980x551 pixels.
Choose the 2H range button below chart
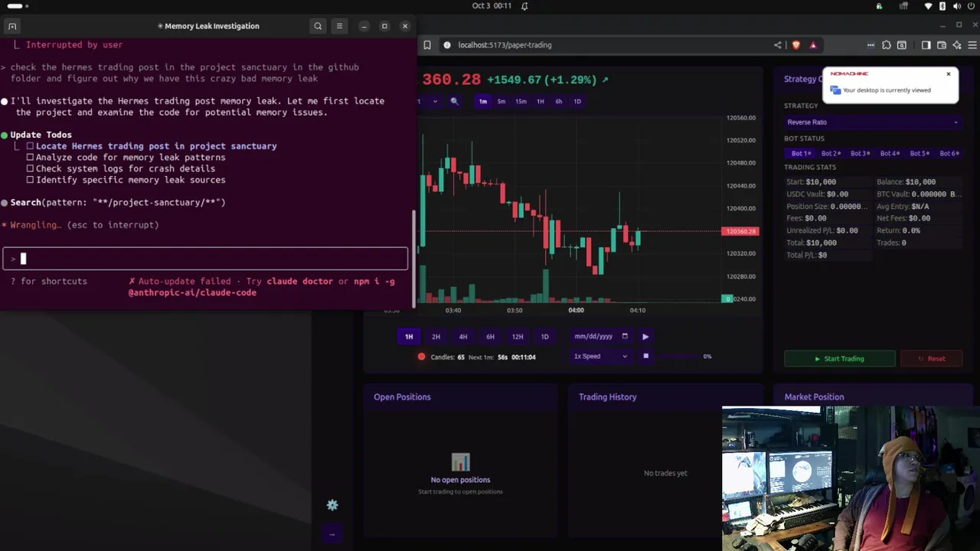(x=436, y=337)
